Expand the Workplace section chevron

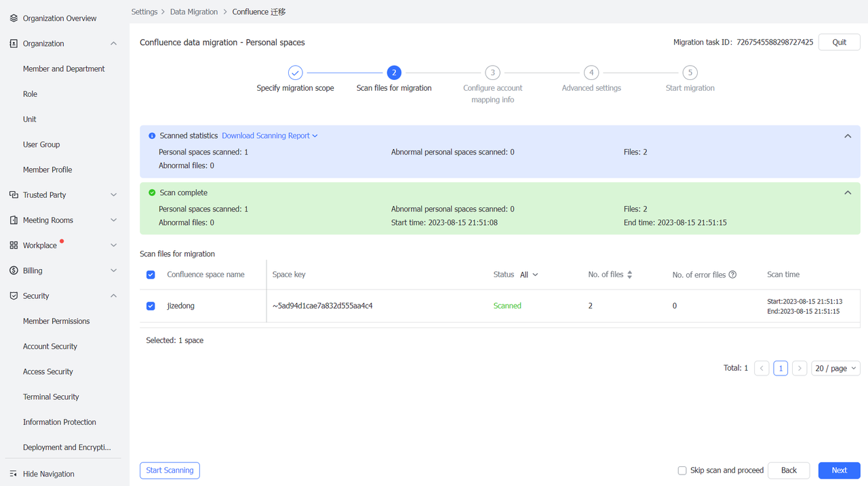113,245
